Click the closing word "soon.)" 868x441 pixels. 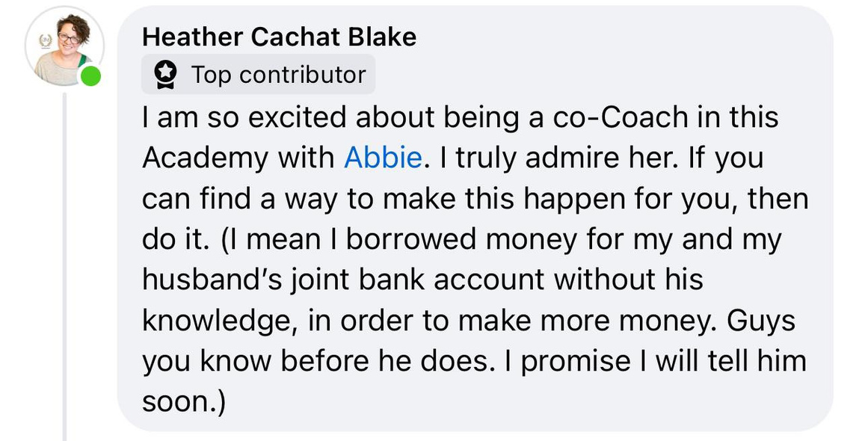(183, 402)
